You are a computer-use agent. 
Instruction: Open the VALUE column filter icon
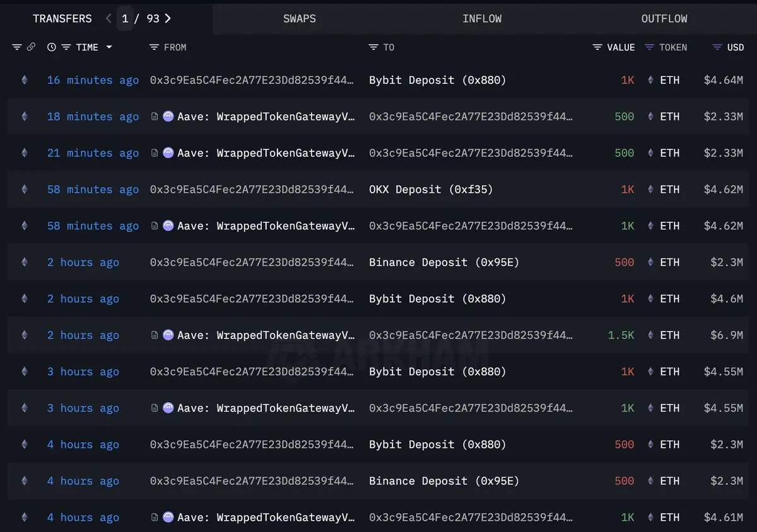coord(597,47)
